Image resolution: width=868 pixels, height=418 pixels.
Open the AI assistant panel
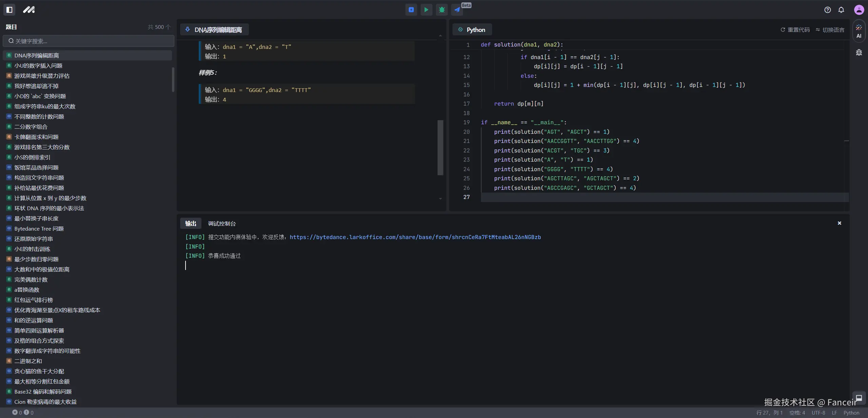(859, 31)
